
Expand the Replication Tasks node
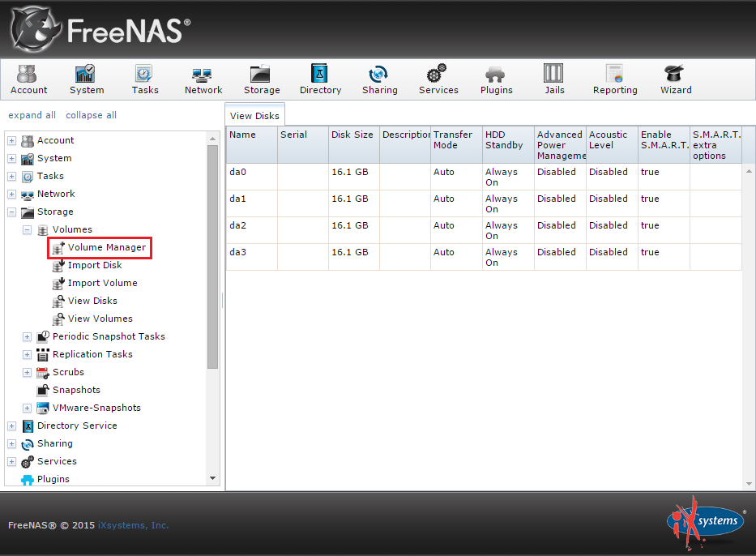(x=27, y=355)
